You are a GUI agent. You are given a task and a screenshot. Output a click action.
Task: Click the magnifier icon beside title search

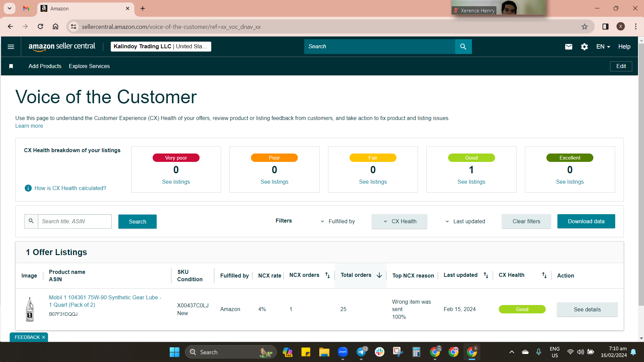31,221
